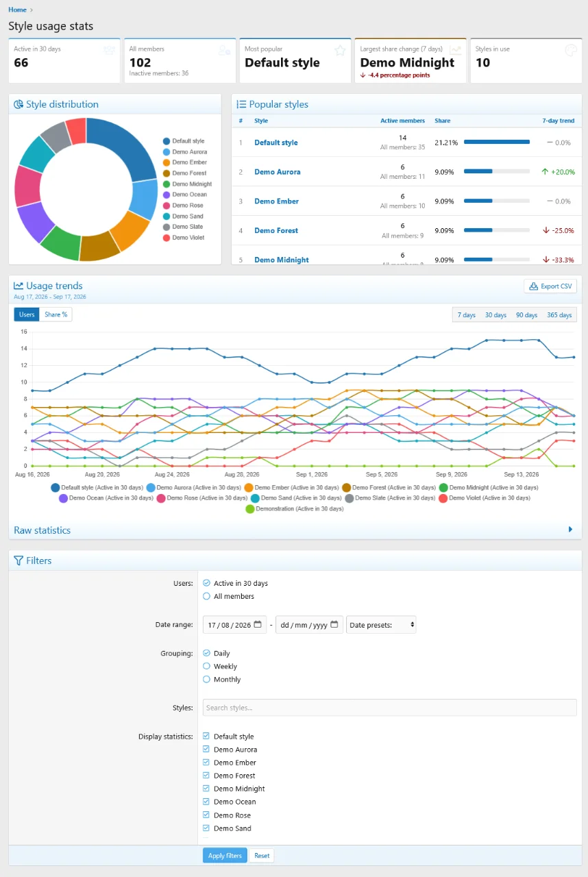Expand the Raw statistics section
Viewport: 588px width, 877px height.
click(295, 530)
